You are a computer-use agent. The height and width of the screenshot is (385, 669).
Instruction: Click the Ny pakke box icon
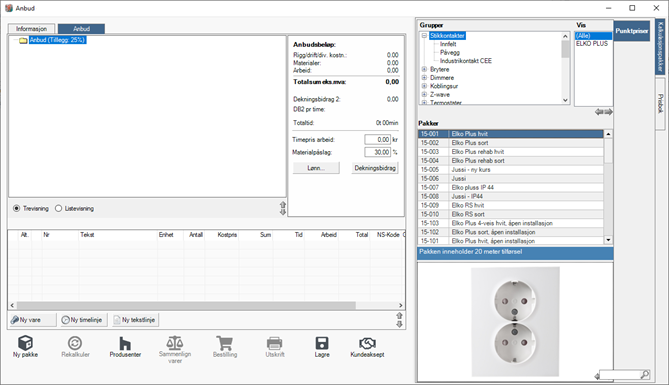tap(25, 343)
